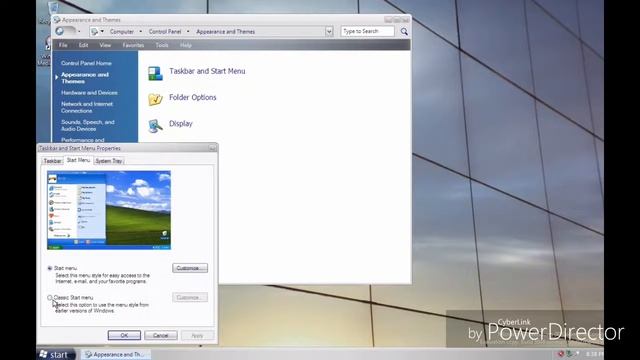The height and width of the screenshot is (360, 640).
Task: Open the Favorites menu
Action: 133,45
